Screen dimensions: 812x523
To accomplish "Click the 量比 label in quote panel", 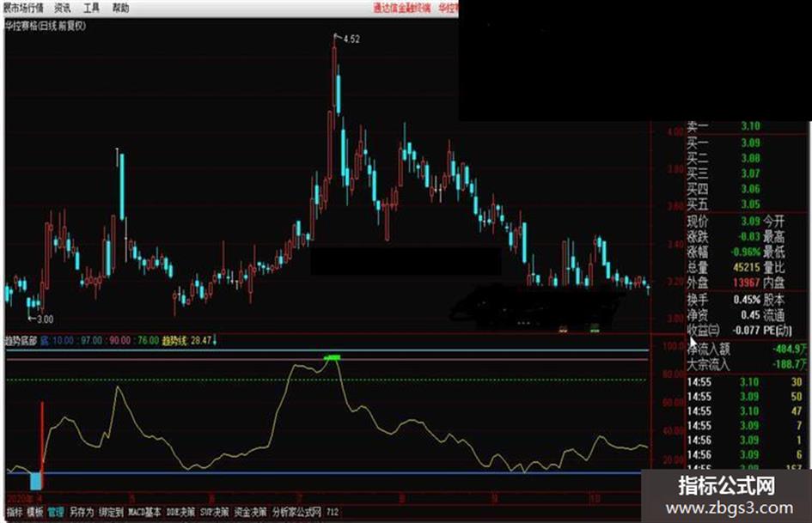I will coord(774,267).
